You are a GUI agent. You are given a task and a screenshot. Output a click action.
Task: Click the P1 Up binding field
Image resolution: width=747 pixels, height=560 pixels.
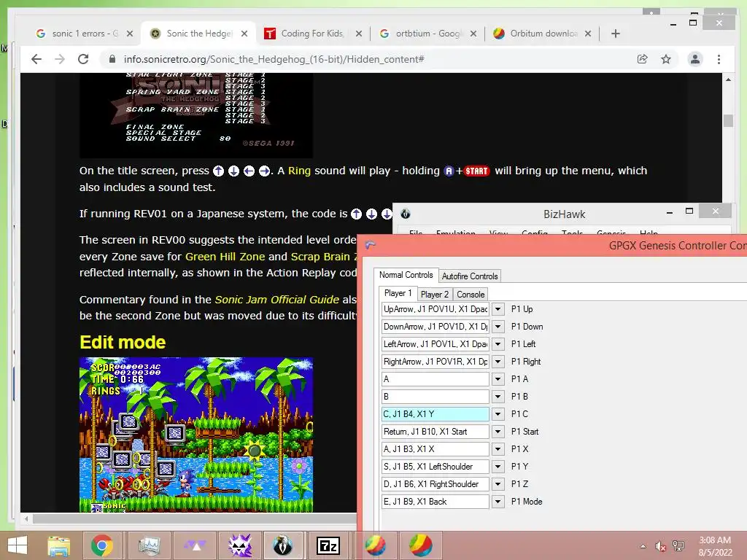(x=436, y=309)
